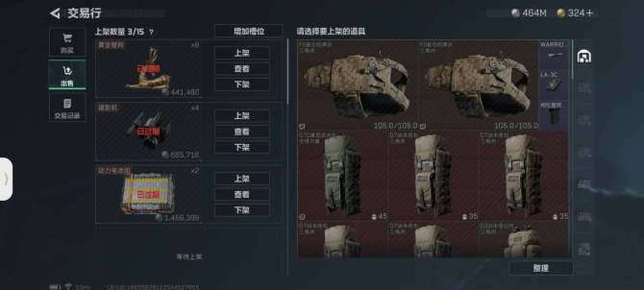Click the listings panel vertical scrollbar
This screenshot has height=290, width=644.
tap(288, 71)
